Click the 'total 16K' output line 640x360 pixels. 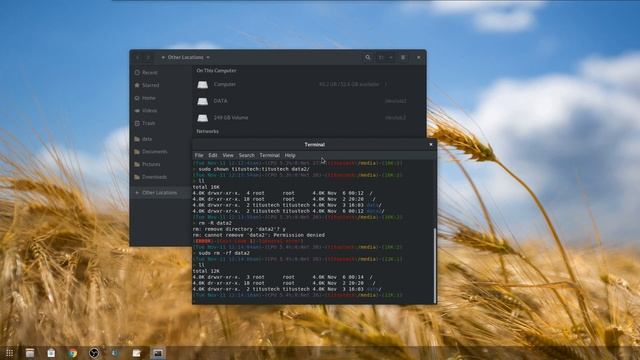206,187
